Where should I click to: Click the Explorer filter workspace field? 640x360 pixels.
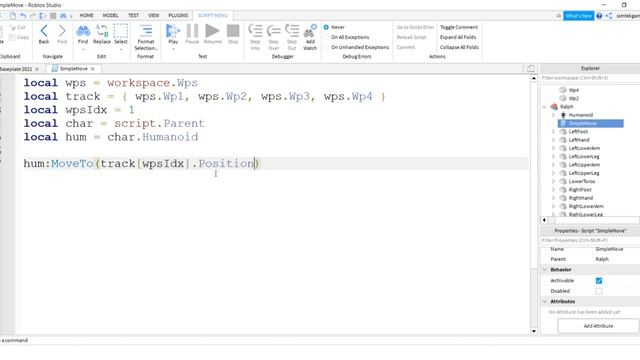tap(590, 78)
